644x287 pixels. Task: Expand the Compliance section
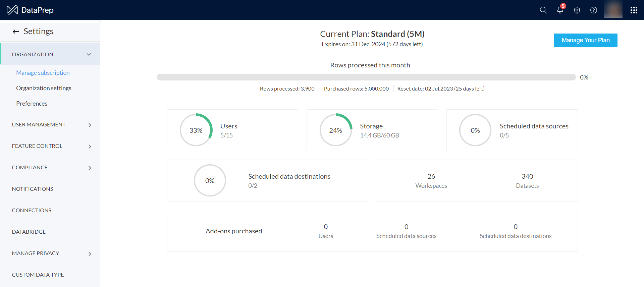click(90, 168)
